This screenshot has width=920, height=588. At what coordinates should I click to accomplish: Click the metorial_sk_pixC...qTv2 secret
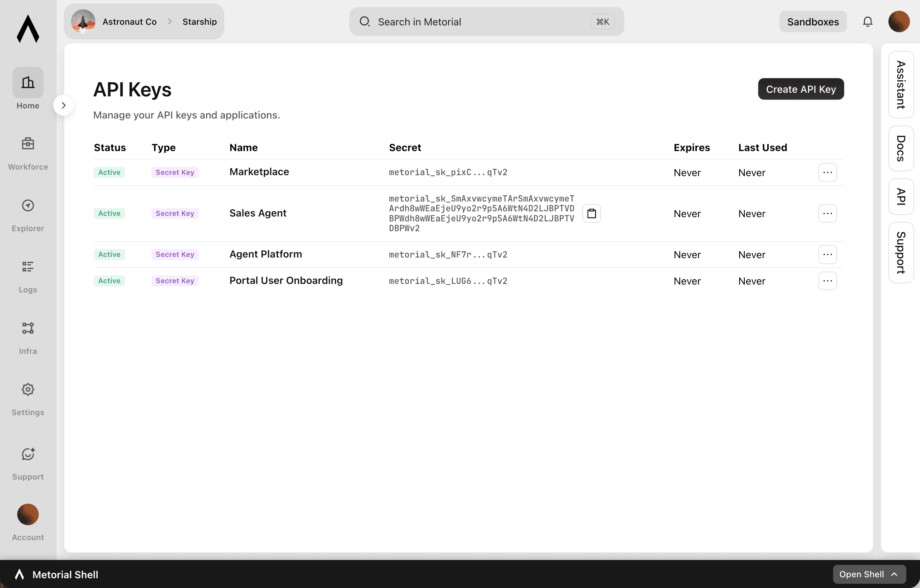(x=448, y=172)
